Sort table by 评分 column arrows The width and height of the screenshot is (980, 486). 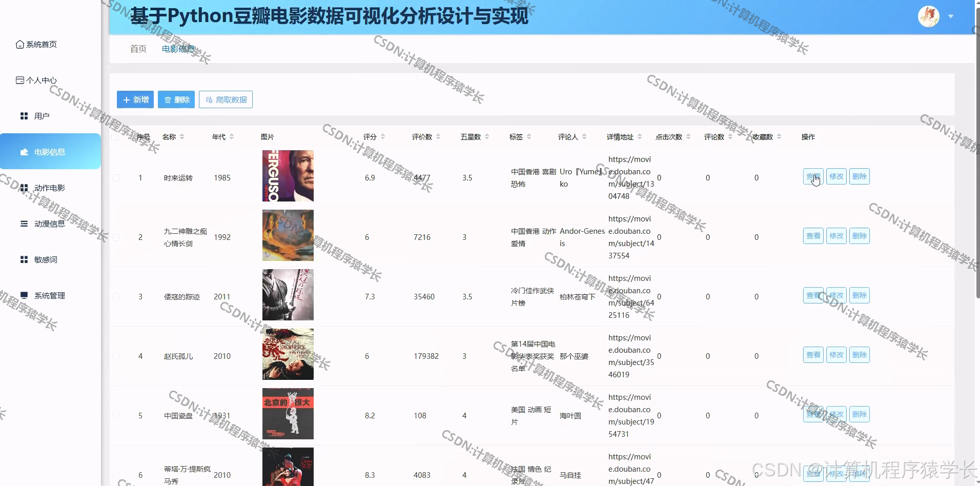pyautogui.click(x=383, y=137)
